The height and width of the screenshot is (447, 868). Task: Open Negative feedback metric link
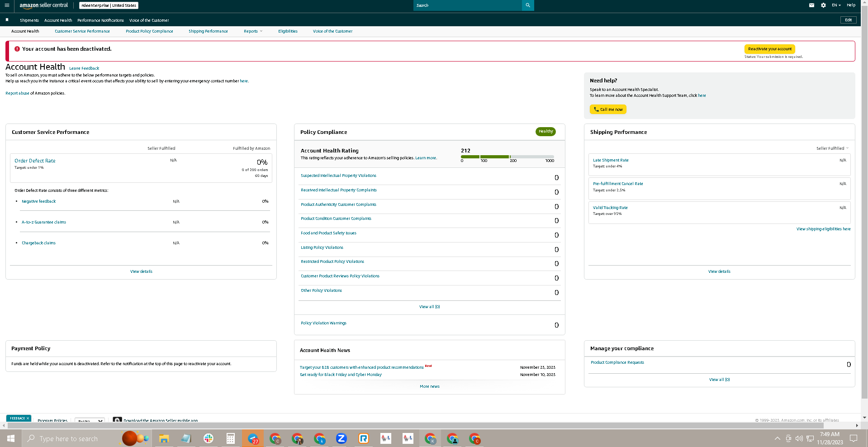[x=39, y=201]
